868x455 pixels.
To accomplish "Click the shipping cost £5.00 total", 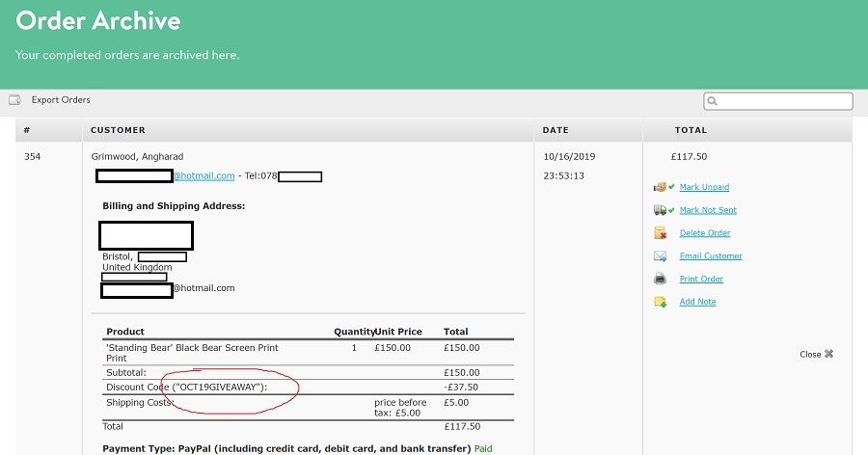I will [x=456, y=402].
